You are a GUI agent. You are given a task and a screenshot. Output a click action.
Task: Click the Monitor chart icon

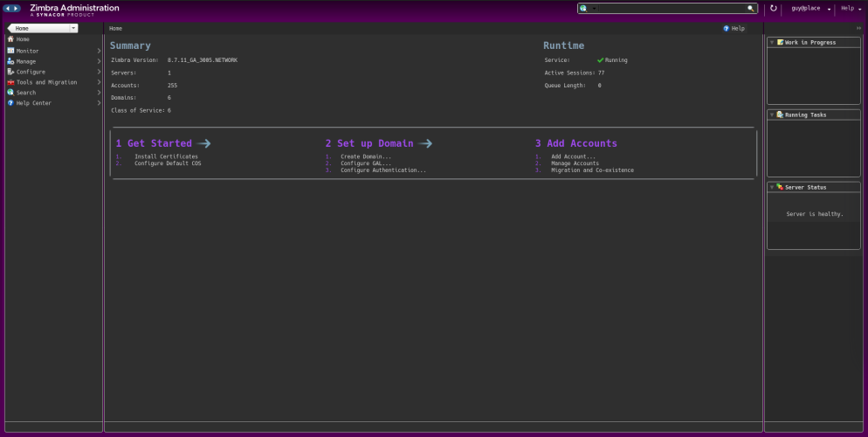[10, 51]
